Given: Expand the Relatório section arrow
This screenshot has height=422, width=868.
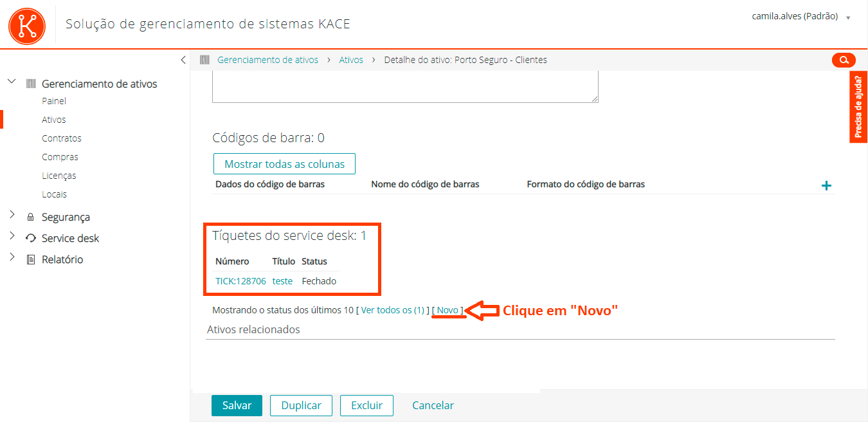Looking at the screenshot, I should click(12, 257).
